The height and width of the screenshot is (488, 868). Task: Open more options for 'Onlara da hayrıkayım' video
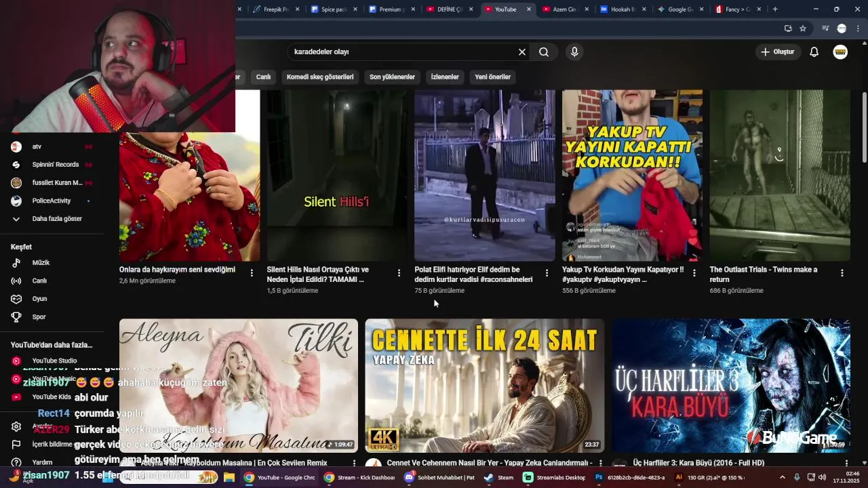tap(252, 272)
